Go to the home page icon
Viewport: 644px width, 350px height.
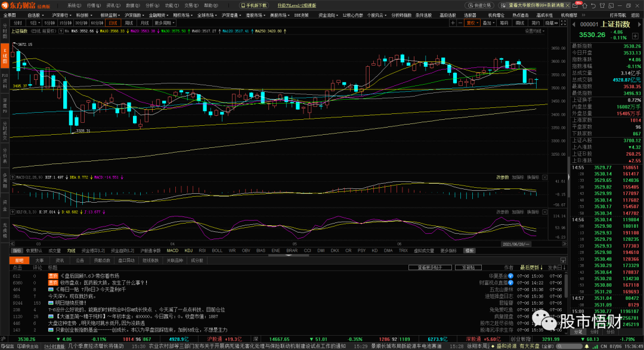[584, 6]
